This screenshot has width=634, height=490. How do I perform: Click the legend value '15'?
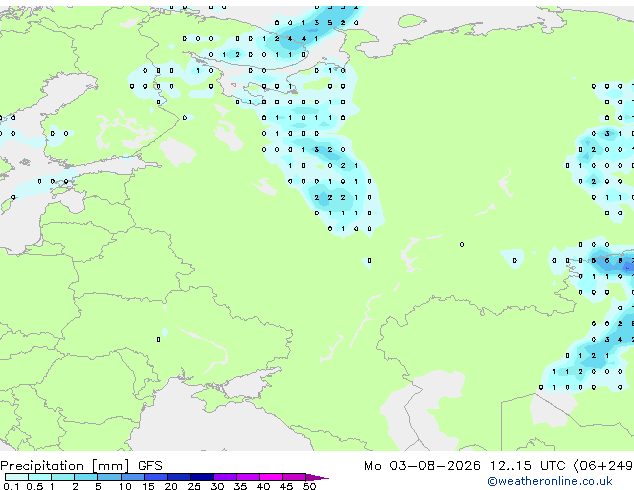(x=148, y=486)
